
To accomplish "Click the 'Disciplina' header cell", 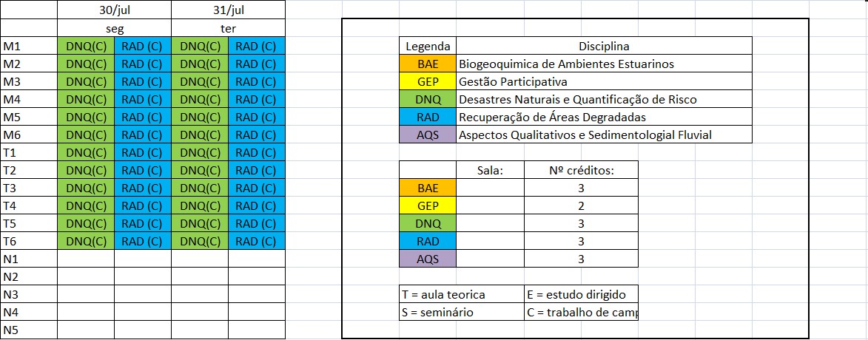I will (604, 46).
